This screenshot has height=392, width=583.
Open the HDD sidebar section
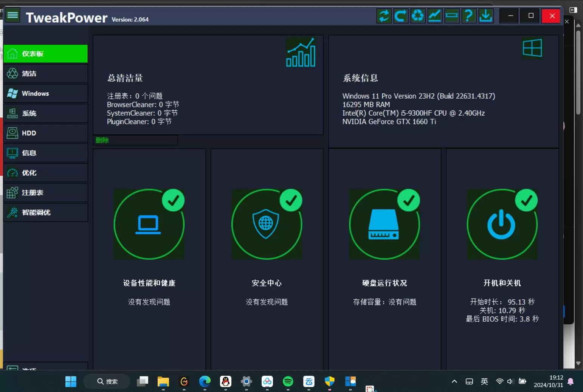point(46,133)
